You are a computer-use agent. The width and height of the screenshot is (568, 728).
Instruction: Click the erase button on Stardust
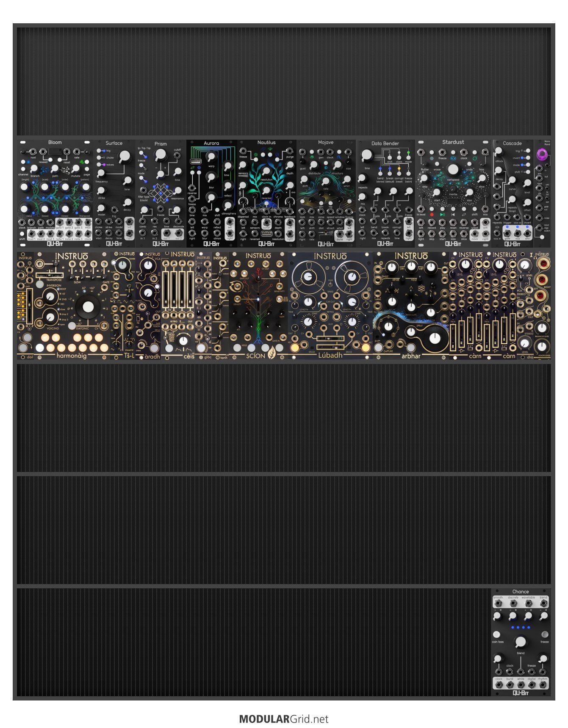pyautogui.click(x=437, y=164)
